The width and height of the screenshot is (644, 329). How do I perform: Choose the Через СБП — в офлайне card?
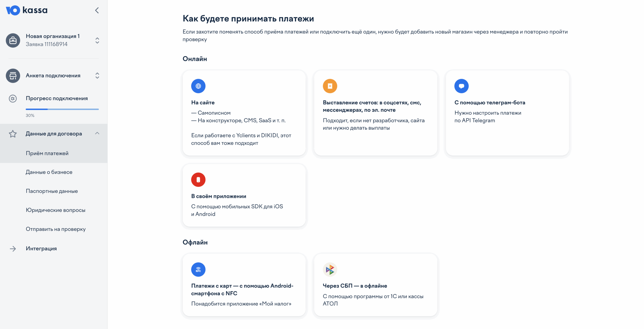click(x=376, y=285)
